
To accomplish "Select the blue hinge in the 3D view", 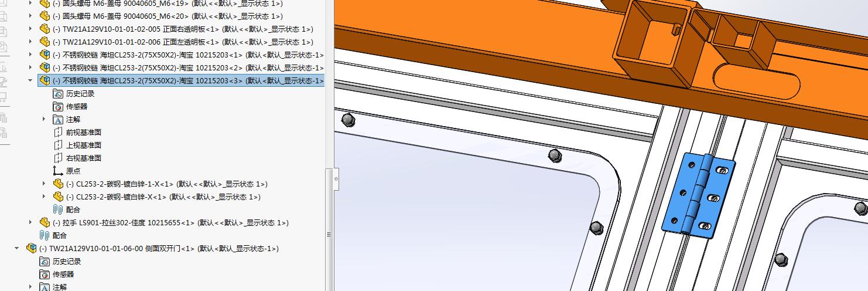I will [x=698, y=195].
